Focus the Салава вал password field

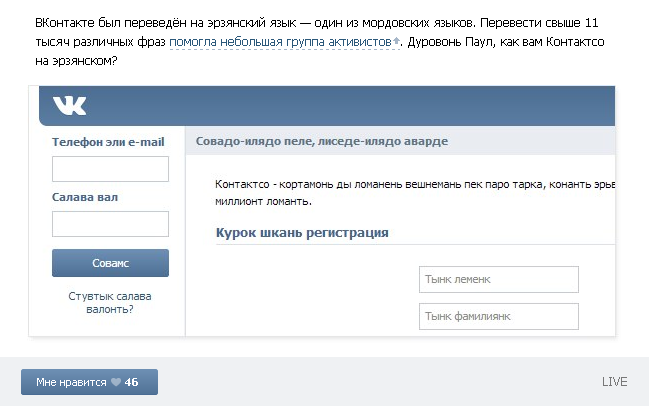[x=110, y=224]
